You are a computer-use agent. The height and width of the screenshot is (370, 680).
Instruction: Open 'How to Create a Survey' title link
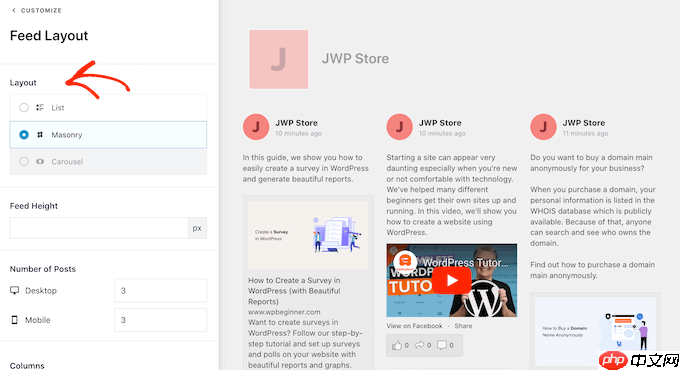point(294,291)
